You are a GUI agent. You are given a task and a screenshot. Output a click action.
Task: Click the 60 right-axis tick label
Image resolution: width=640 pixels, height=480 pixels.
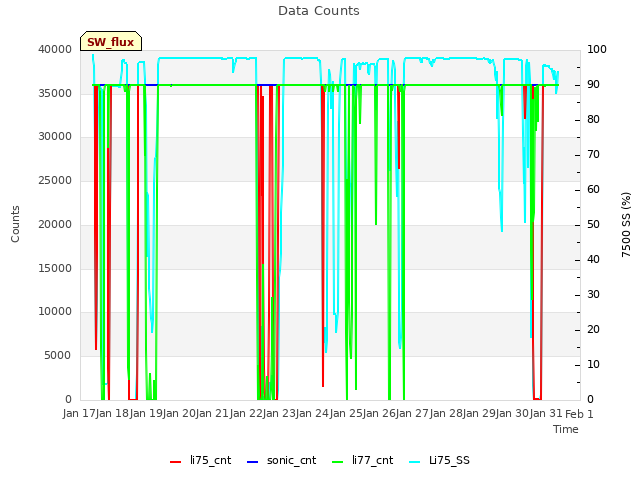click(x=593, y=189)
